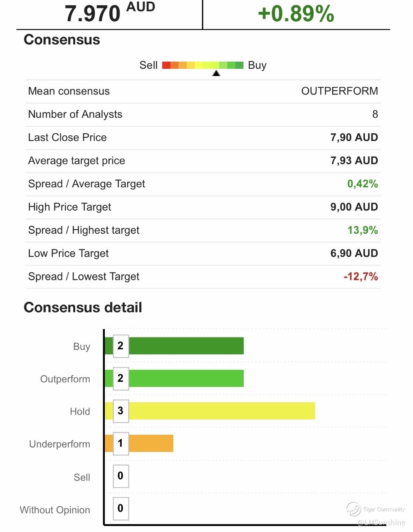Select the Mean consensus OUTPERFORM row
Viewport: 413px width, 532px height.
tap(203, 91)
